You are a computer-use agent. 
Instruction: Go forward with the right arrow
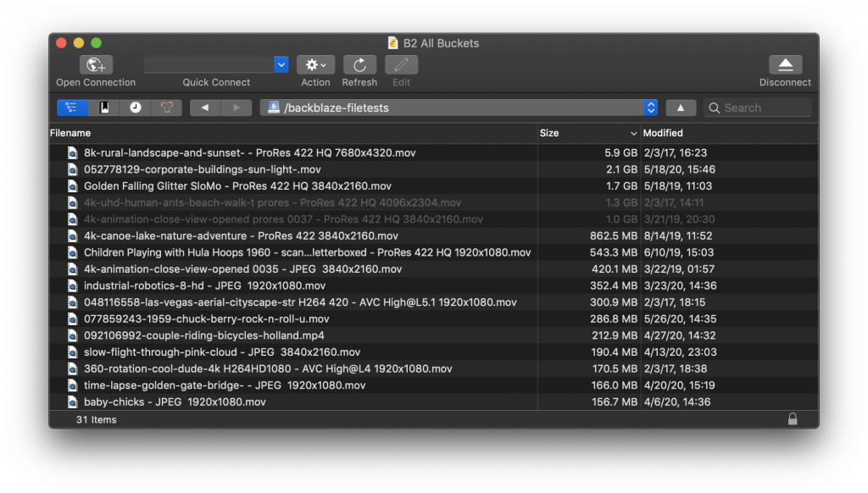(236, 108)
